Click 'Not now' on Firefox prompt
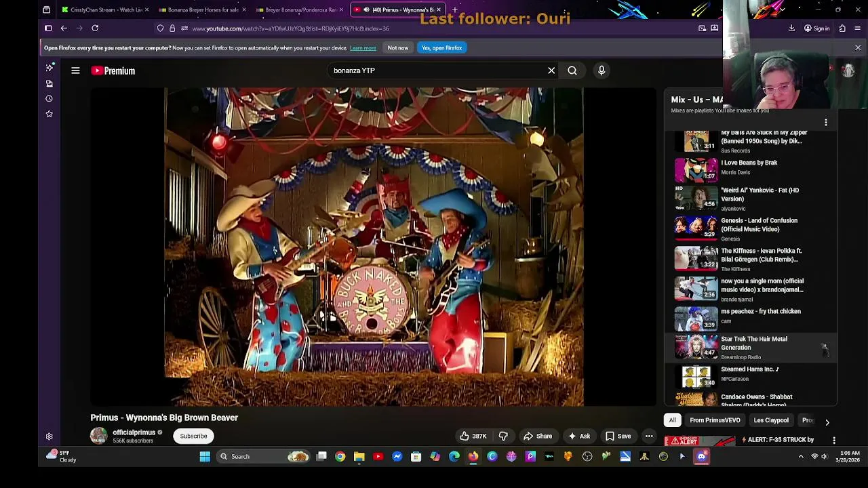Viewport: 868px width, 488px height. (398, 48)
